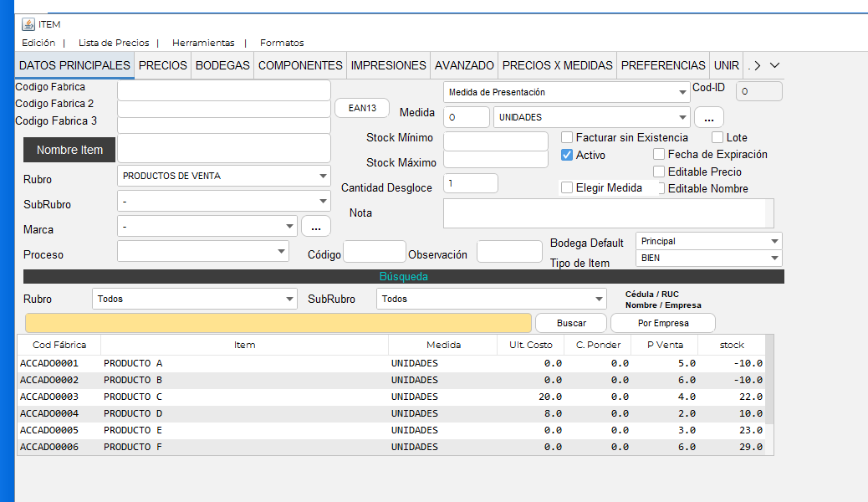Image resolution: width=868 pixels, height=502 pixels.
Task: Click the ellipsis button next to Marca
Action: pos(315,226)
